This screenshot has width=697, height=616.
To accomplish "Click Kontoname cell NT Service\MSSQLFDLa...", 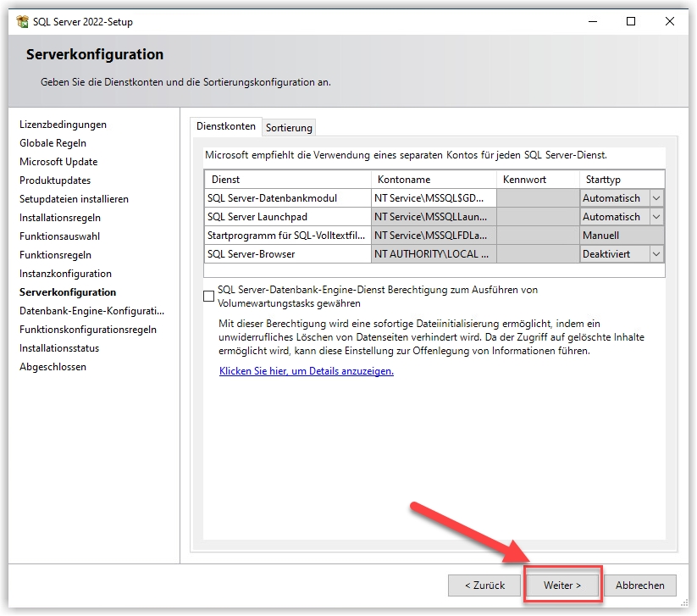I will point(434,236).
